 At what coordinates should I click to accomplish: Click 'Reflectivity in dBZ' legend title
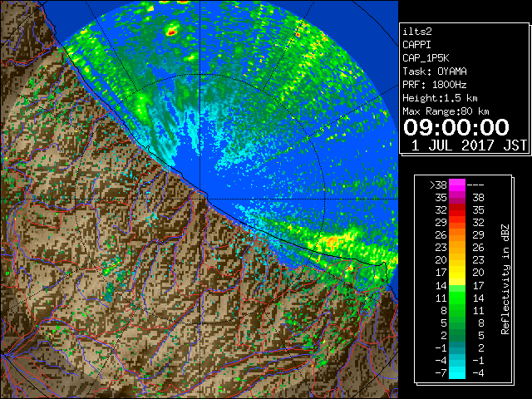click(x=505, y=279)
